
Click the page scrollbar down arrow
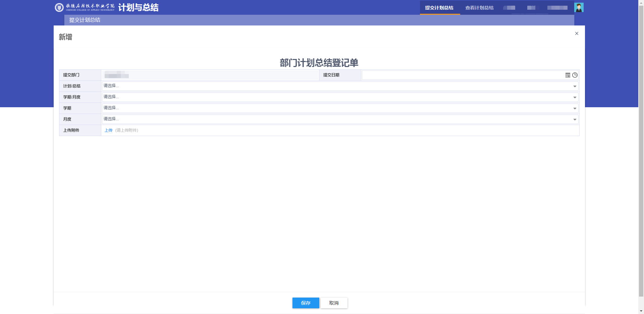[x=641, y=311]
